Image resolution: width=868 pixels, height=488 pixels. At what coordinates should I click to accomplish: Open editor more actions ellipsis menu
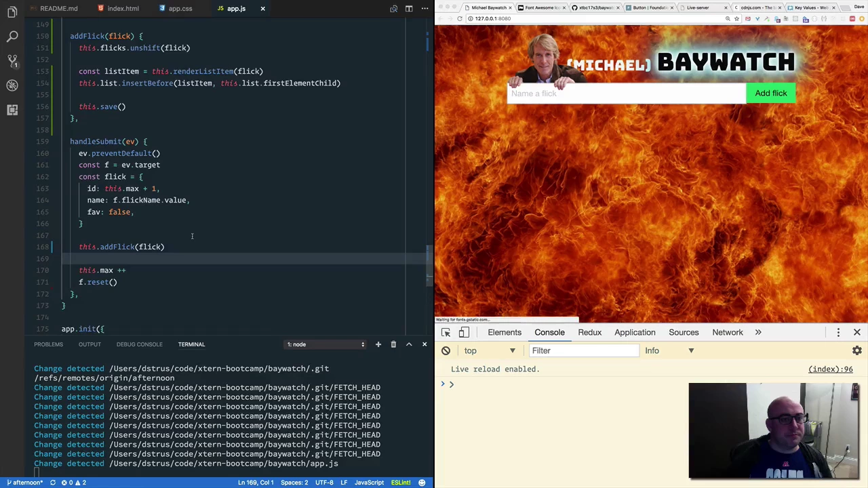pos(425,9)
